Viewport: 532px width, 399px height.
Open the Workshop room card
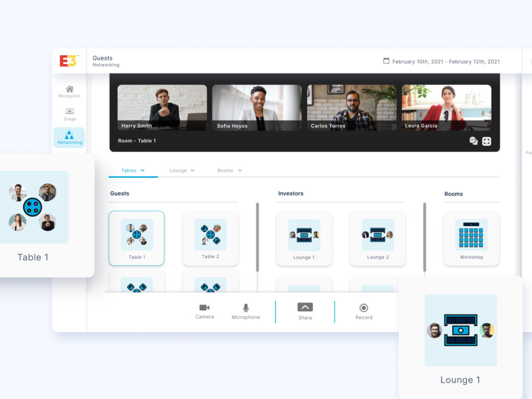click(x=471, y=238)
